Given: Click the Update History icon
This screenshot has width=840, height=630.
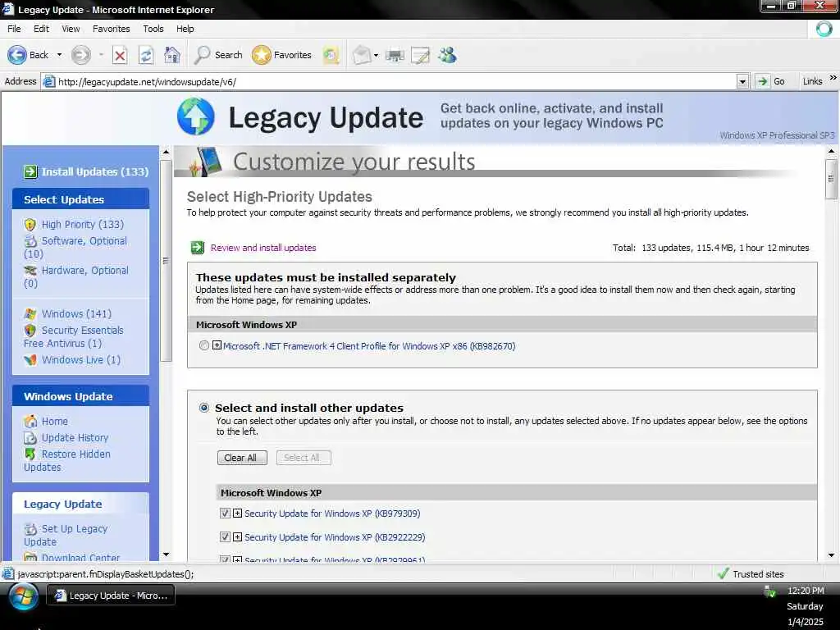Looking at the screenshot, I should [30, 438].
